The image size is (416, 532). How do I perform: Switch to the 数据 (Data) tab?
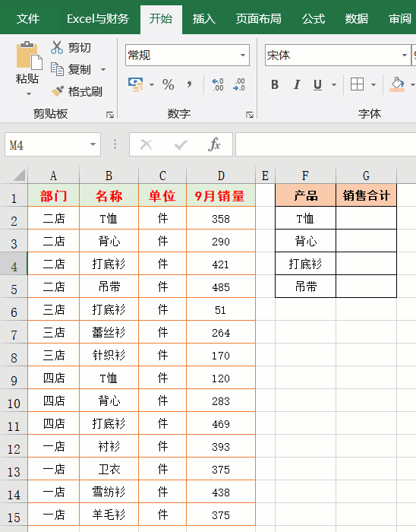click(x=356, y=19)
